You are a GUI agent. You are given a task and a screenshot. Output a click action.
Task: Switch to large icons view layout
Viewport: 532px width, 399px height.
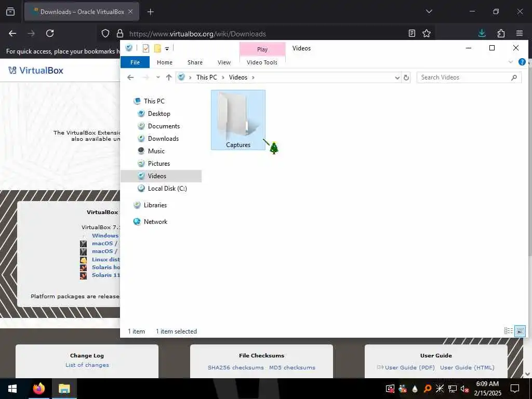520,331
